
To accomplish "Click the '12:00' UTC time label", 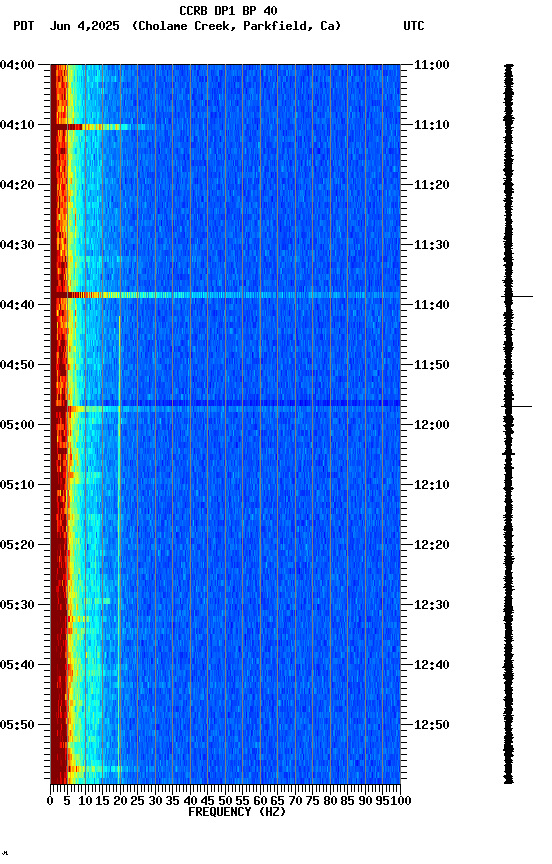I will (432, 425).
